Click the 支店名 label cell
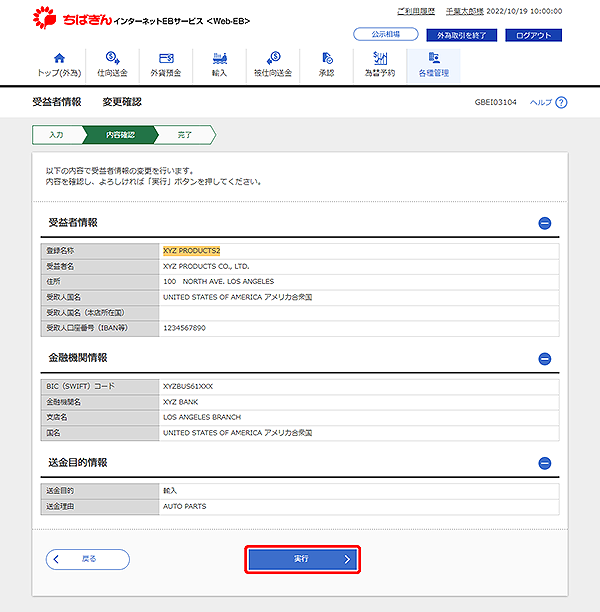 100,418
